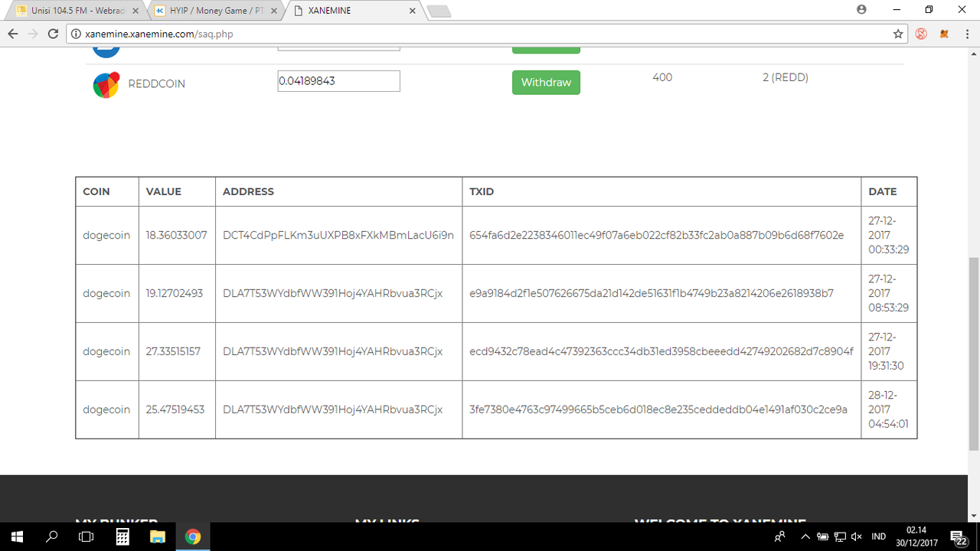The width and height of the screenshot is (980, 551).
Task: Click date 27-12-2017 08:53:29
Action: [x=888, y=293]
